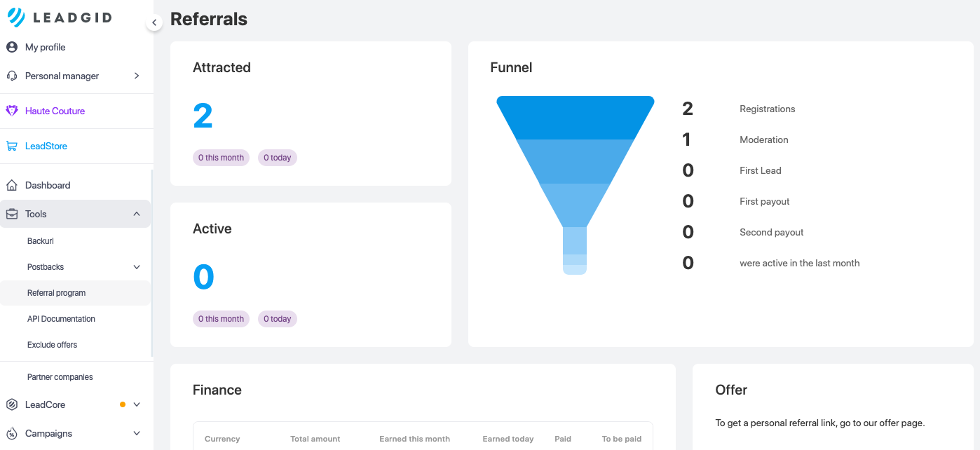Collapse the sidebar with the arrow button
This screenshot has width=980, height=450.
coord(154,22)
